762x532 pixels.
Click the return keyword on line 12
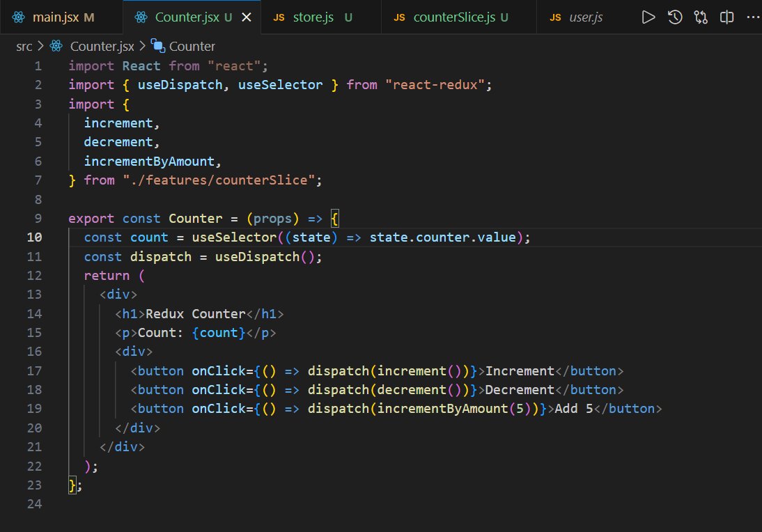[107, 276]
